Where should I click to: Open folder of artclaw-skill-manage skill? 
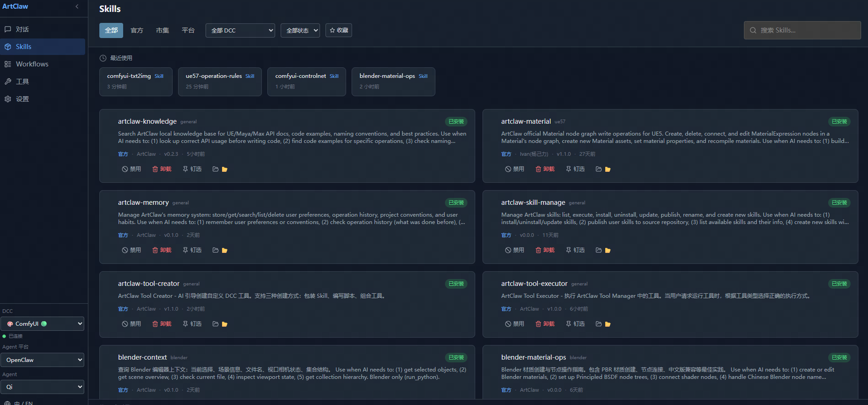click(603, 250)
